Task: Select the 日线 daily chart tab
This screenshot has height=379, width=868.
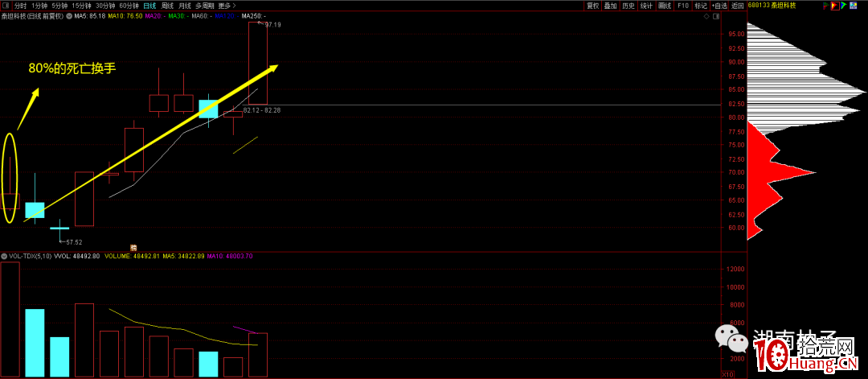Action: (x=149, y=6)
